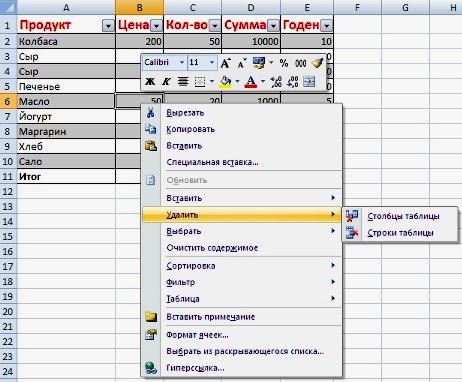
Task: Apply bottom border to cell
Action: tap(200, 81)
